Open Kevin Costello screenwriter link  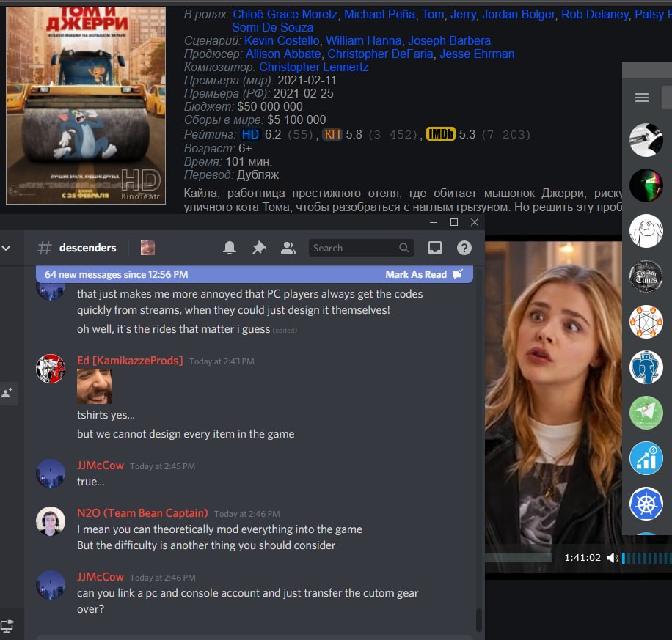[282, 40]
